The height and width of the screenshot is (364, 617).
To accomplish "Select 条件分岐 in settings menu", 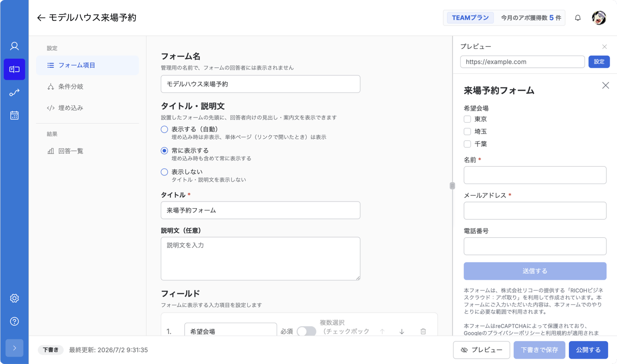I will click(x=87, y=87).
